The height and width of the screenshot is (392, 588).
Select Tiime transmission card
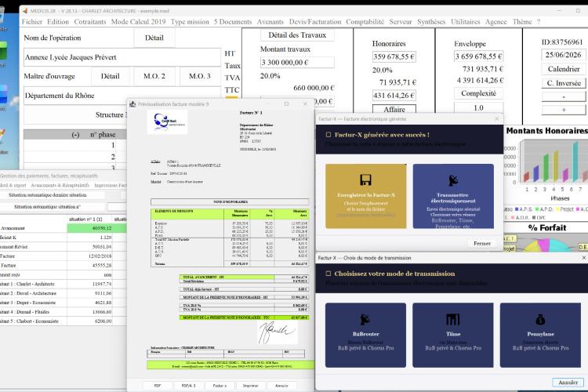click(x=453, y=336)
